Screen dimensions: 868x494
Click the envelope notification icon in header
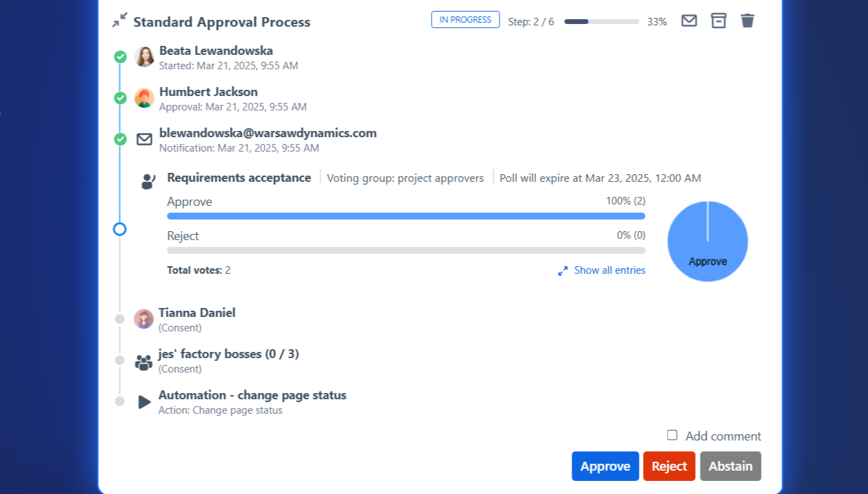[x=689, y=21]
